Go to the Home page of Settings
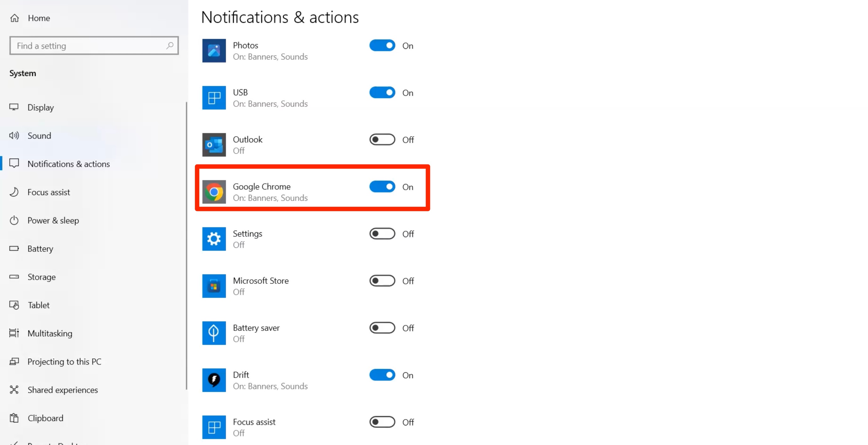This screenshot has width=868, height=445. click(38, 18)
